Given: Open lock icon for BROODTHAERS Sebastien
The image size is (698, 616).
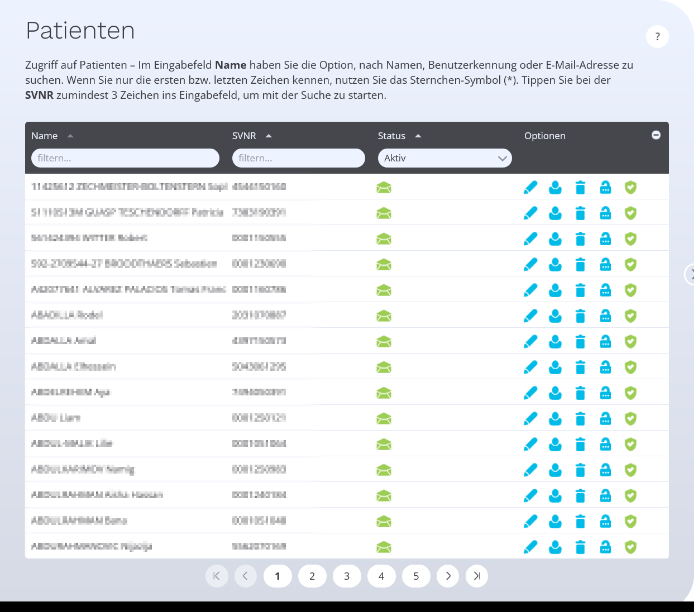Looking at the screenshot, I should pyautogui.click(x=605, y=265).
